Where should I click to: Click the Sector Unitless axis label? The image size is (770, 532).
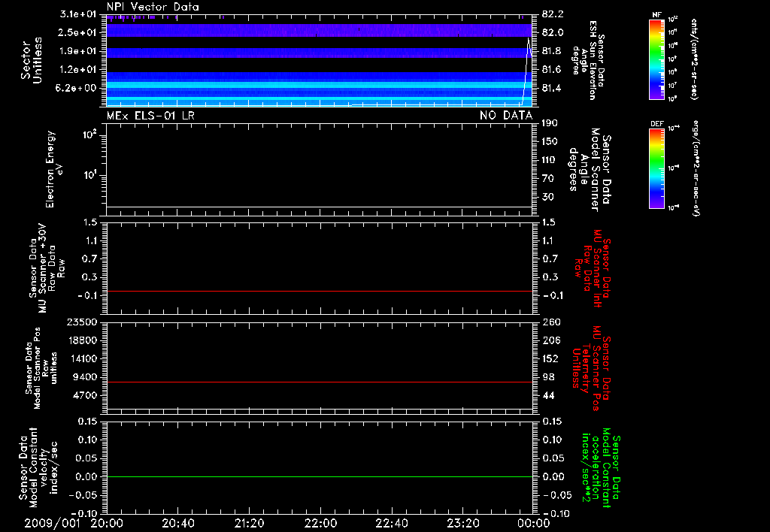coord(32,60)
